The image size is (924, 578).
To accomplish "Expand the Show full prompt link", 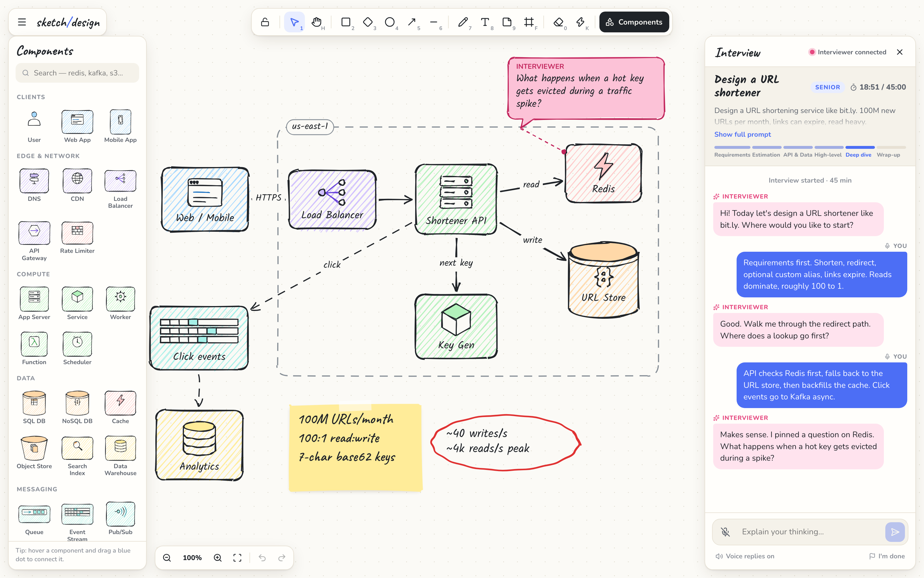I will (x=742, y=134).
